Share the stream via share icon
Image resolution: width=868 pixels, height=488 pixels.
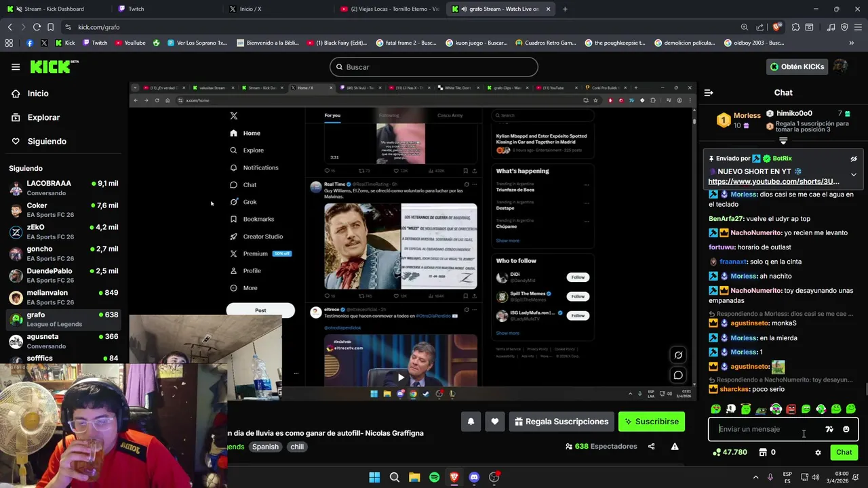(x=652, y=447)
